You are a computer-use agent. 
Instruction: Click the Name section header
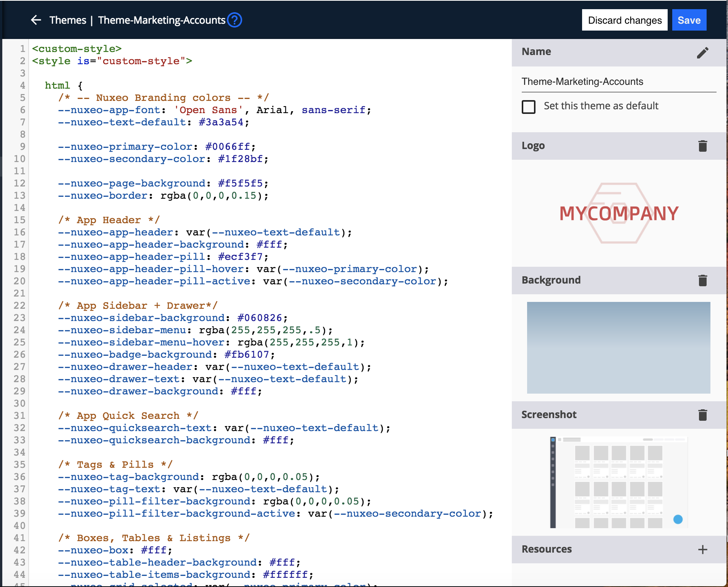pyautogui.click(x=619, y=52)
